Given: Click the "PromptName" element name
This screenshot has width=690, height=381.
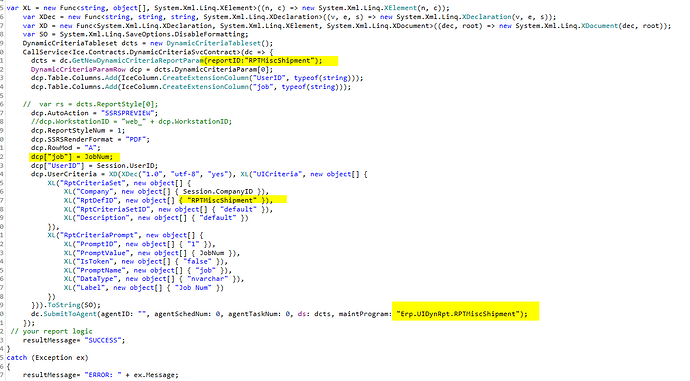Looking at the screenshot, I should (100, 271).
